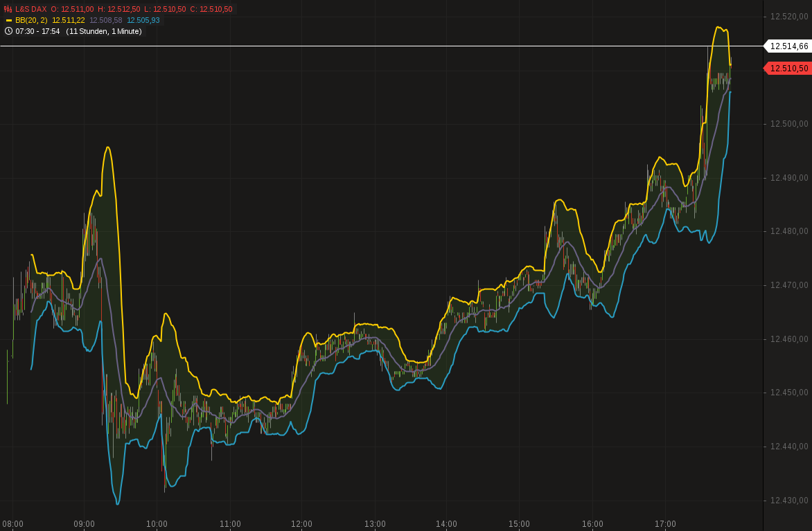Click the 12.470,00 price axis label
Screen dimensions: 812x531
coord(788,285)
